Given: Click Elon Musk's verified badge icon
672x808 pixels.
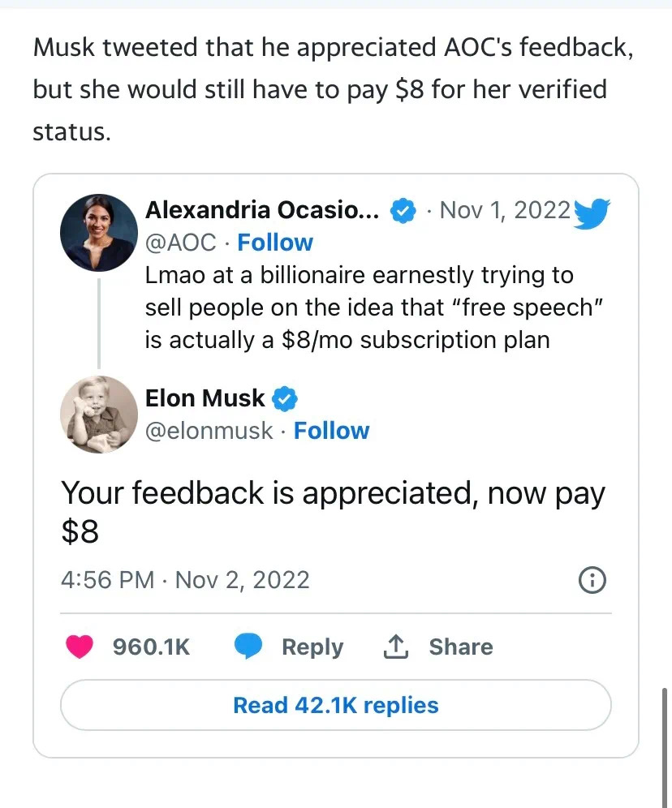Looking at the screenshot, I should [285, 399].
